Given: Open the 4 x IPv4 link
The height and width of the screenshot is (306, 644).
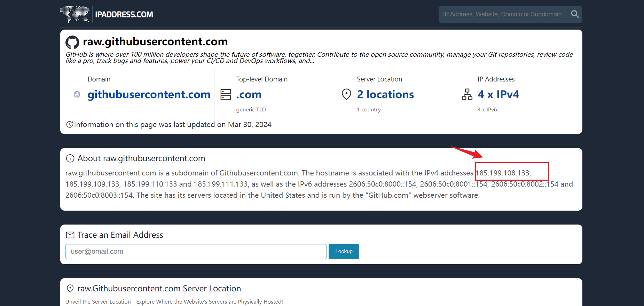Looking at the screenshot, I should (498, 94).
